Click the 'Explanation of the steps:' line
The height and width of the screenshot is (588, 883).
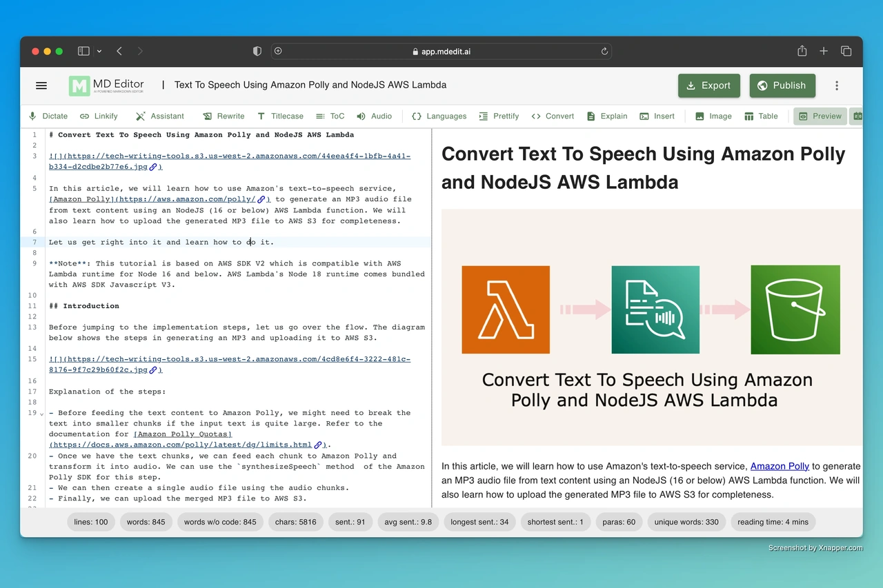107,392
